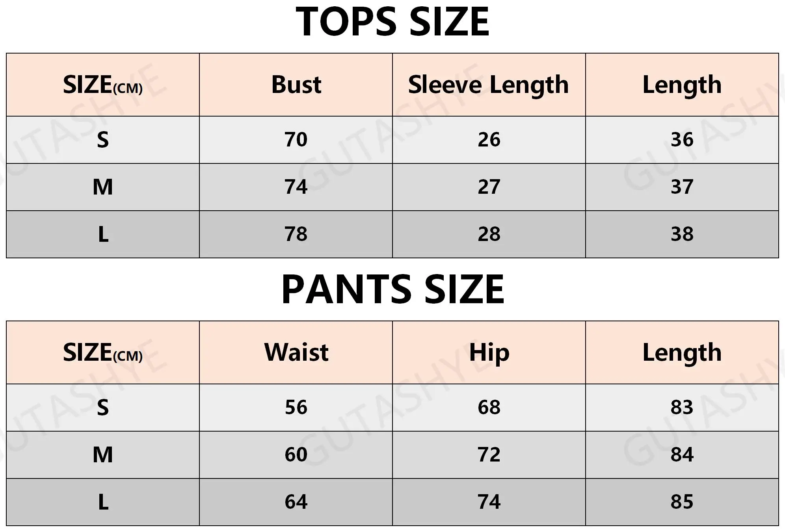785x532 pixels.
Task: Select the L row label in pants table
Action: 103,502
